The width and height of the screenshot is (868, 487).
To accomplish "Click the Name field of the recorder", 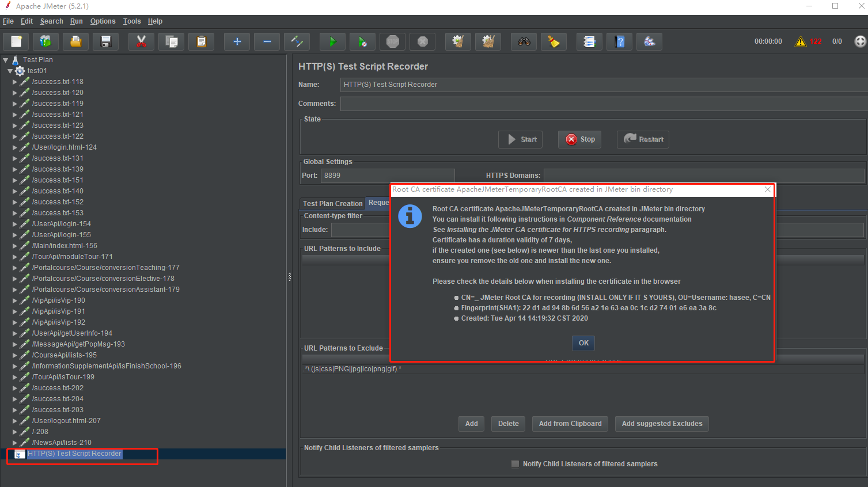I will click(x=604, y=85).
